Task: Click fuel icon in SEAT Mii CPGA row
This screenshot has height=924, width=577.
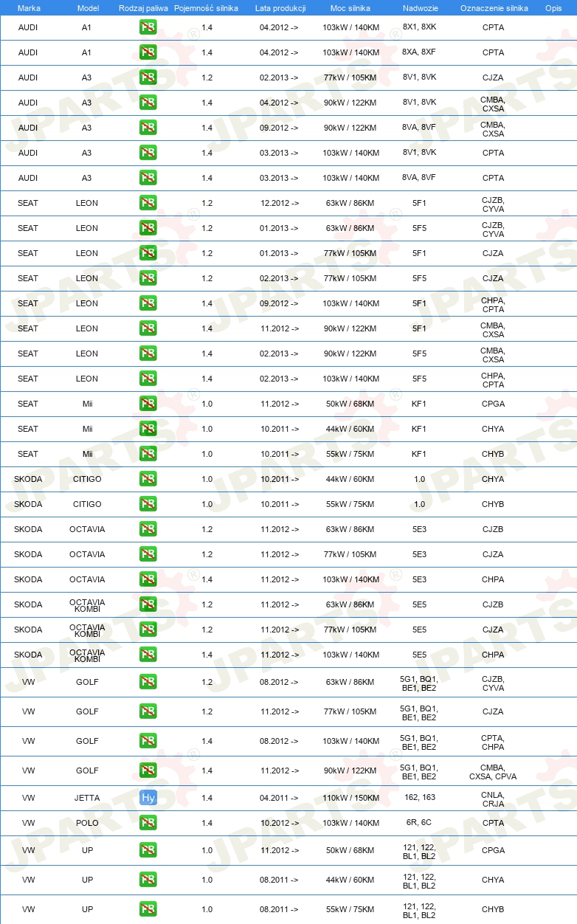Action: pos(148,404)
